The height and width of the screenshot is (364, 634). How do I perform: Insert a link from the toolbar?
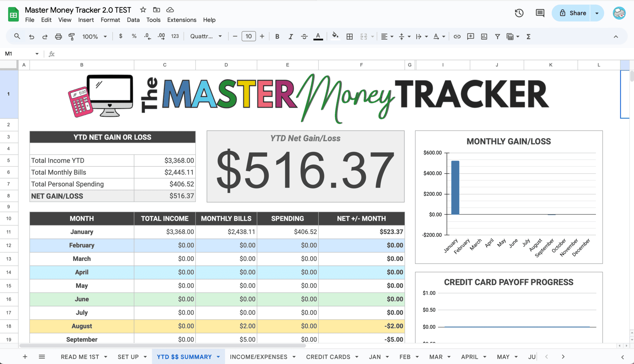457,36
